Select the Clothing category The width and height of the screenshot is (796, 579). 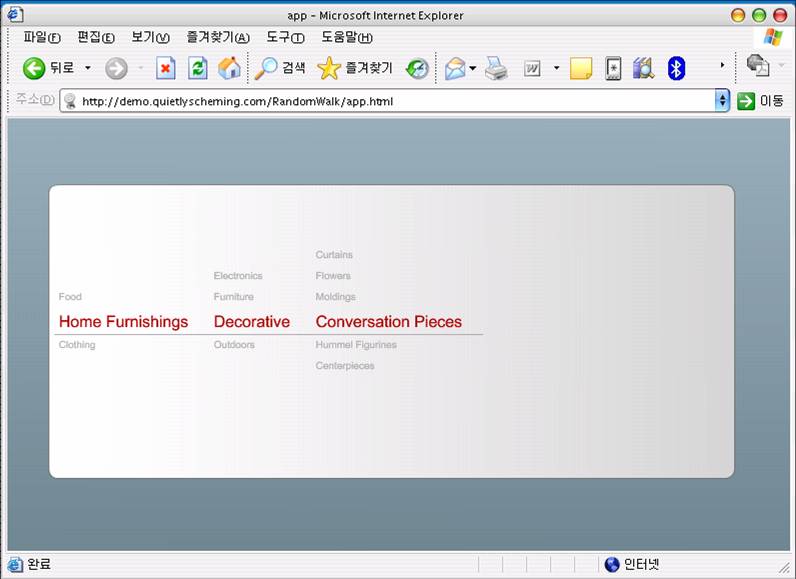tap(77, 345)
